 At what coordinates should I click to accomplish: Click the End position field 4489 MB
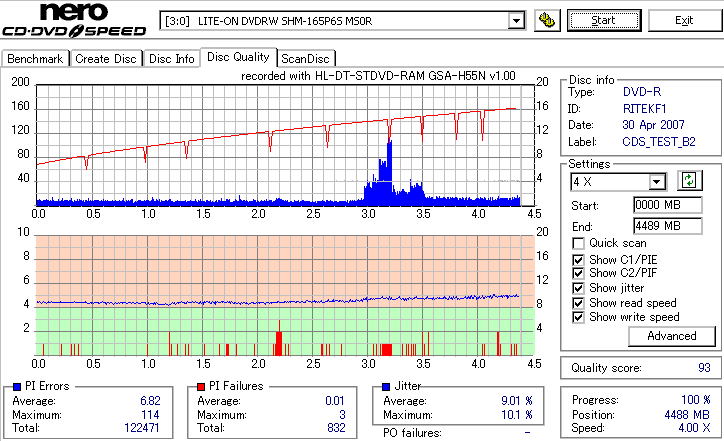click(x=668, y=226)
